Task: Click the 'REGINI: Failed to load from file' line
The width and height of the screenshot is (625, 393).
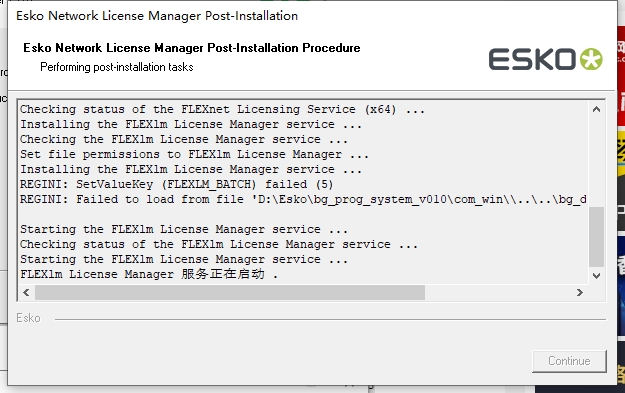Action: pyautogui.click(x=303, y=199)
